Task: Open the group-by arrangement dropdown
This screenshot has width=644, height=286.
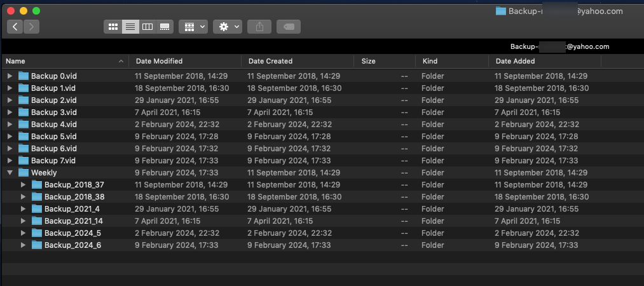Action: pos(194,27)
